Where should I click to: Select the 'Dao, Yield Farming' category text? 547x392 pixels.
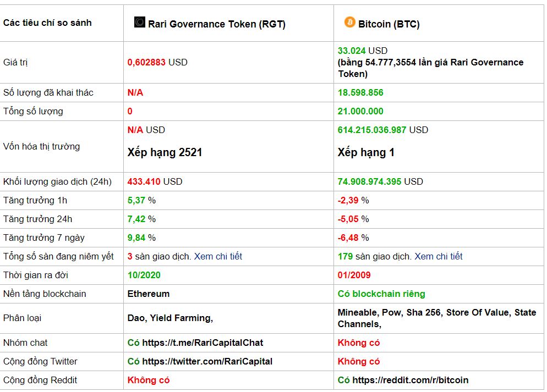click(169, 318)
